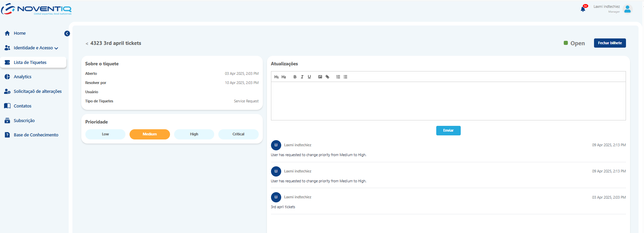Click Enviar to submit update

pos(448,131)
